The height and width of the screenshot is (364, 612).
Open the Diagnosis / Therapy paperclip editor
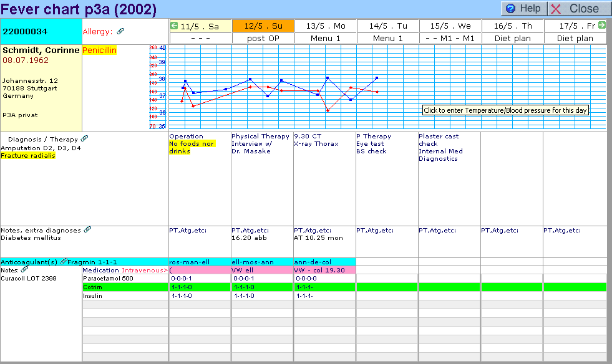coord(85,139)
